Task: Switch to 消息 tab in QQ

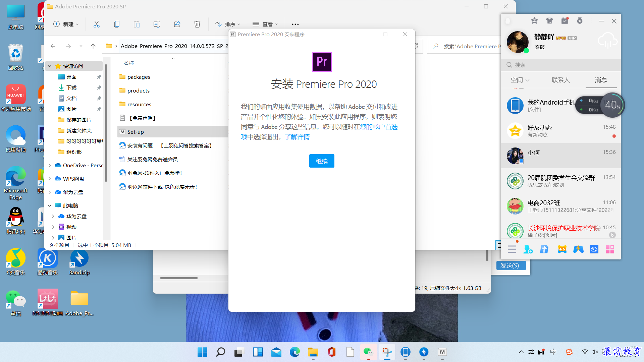Action: (x=601, y=80)
